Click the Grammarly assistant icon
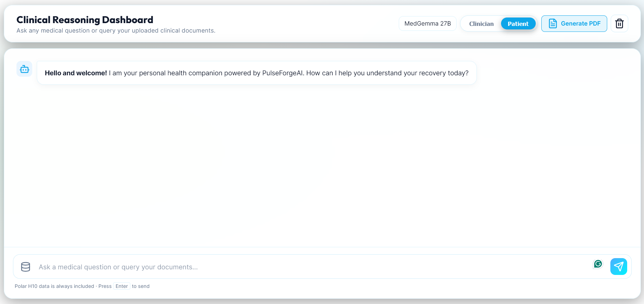644x304 pixels. pos(598,264)
